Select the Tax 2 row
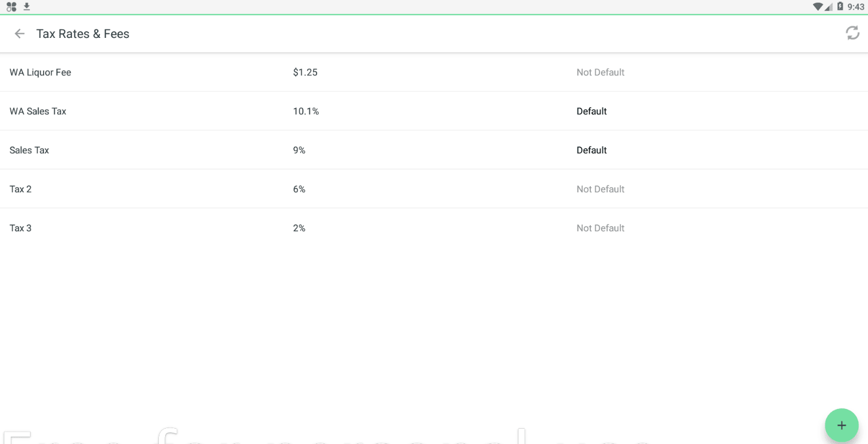This screenshot has width=868, height=444. point(434,189)
